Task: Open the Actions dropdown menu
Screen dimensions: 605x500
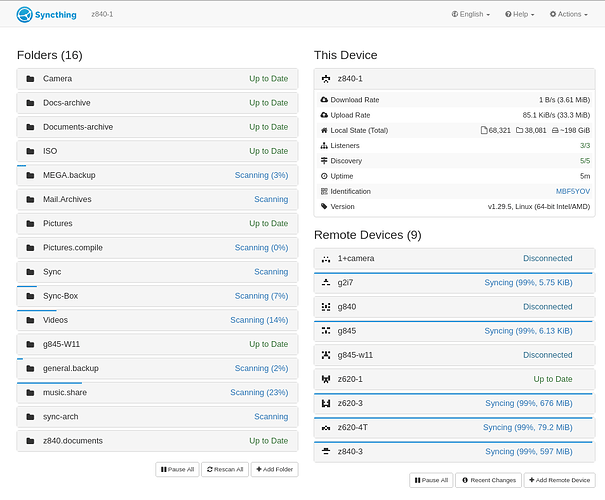Action: (x=570, y=14)
